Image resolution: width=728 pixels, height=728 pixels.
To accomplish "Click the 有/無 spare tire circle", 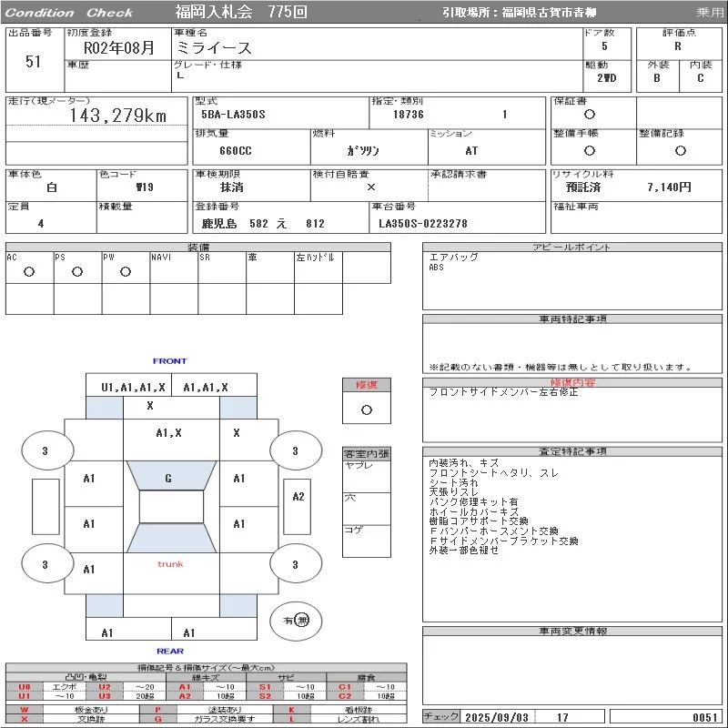I will coord(296,621).
